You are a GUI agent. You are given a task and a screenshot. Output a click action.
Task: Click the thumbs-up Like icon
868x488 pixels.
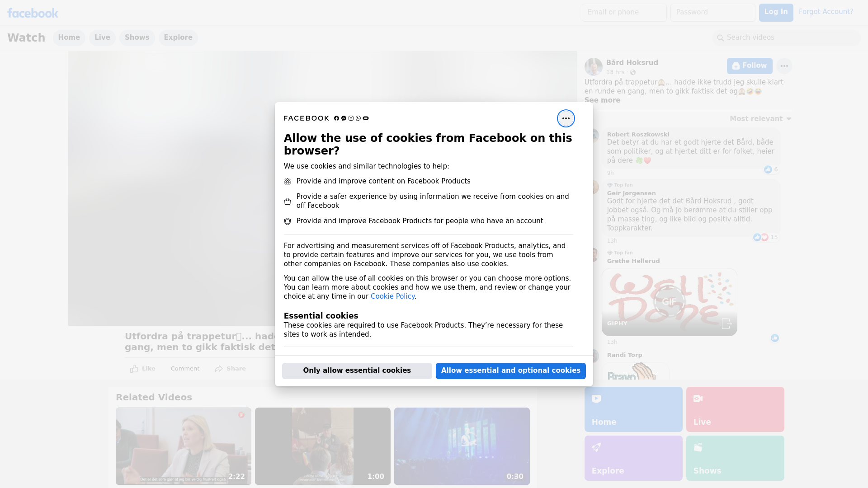(x=134, y=369)
